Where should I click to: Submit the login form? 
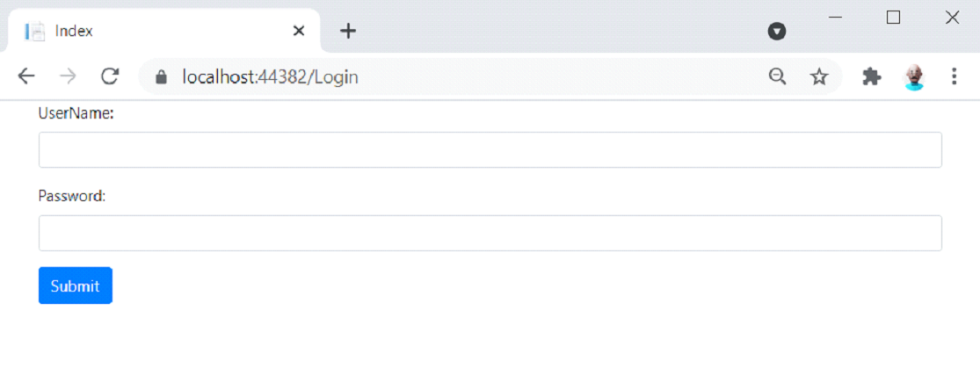pos(76,285)
